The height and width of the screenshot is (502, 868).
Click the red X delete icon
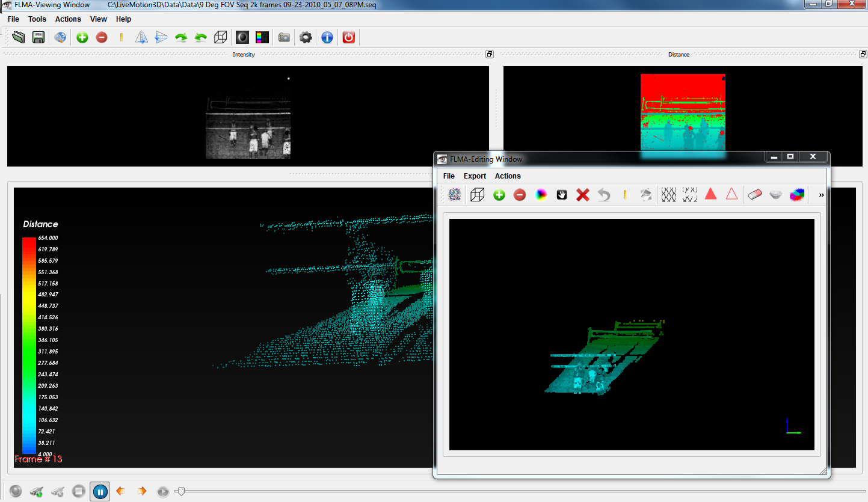point(582,195)
